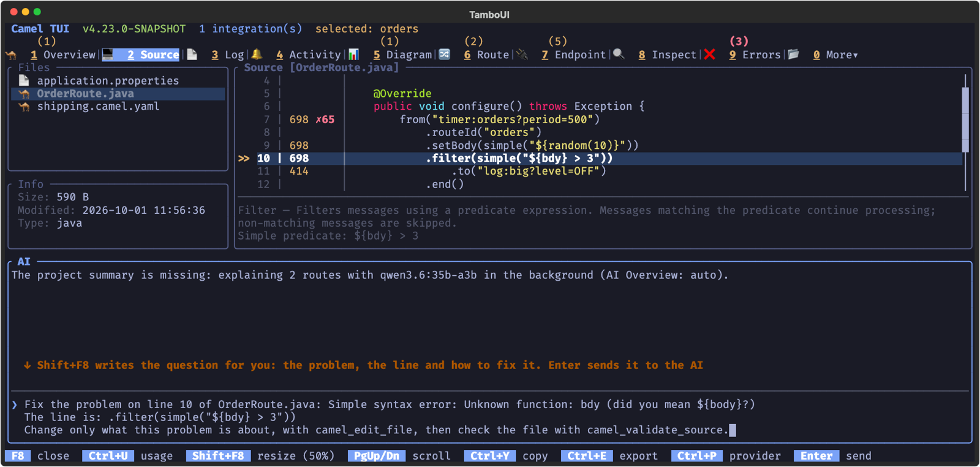Open the Route tab
980x467 pixels.
486,55
